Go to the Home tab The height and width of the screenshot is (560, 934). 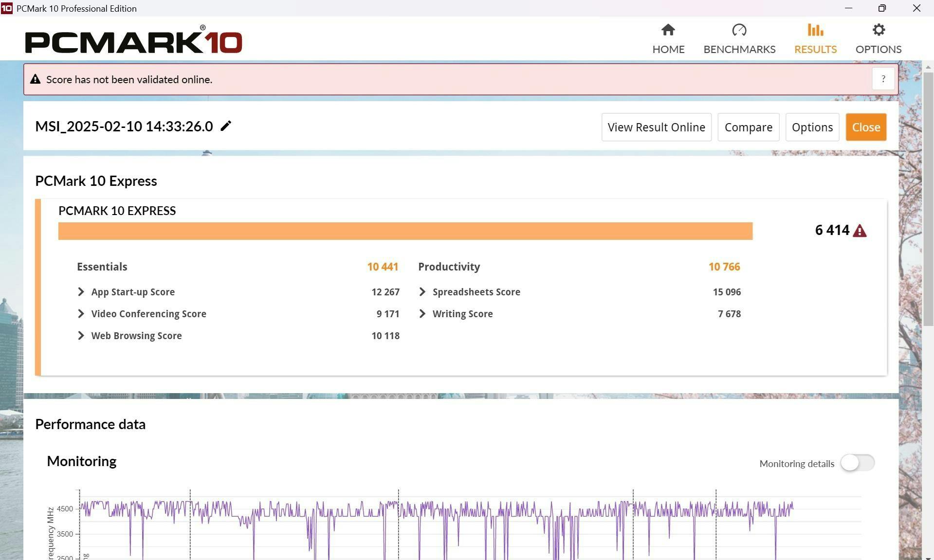(x=668, y=39)
